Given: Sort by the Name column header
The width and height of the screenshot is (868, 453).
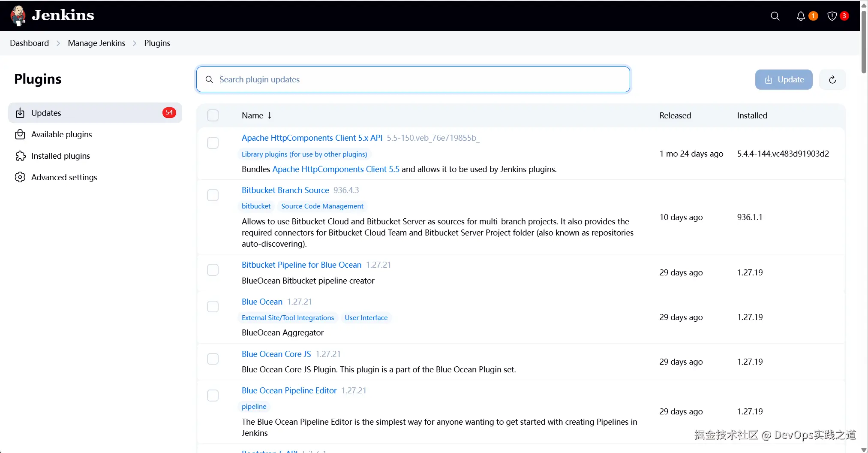Looking at the screenshot, I should (257, 115).
